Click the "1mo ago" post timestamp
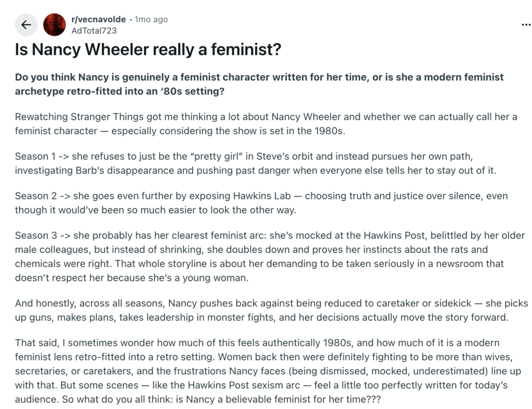The height and width of the screenshot is (409, 532). click(151, 19)
